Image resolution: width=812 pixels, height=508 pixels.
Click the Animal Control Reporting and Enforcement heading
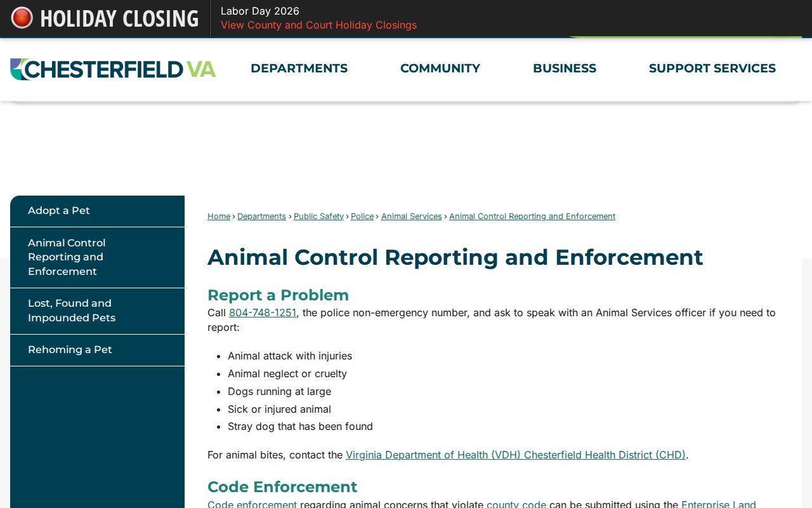point(455,257)
